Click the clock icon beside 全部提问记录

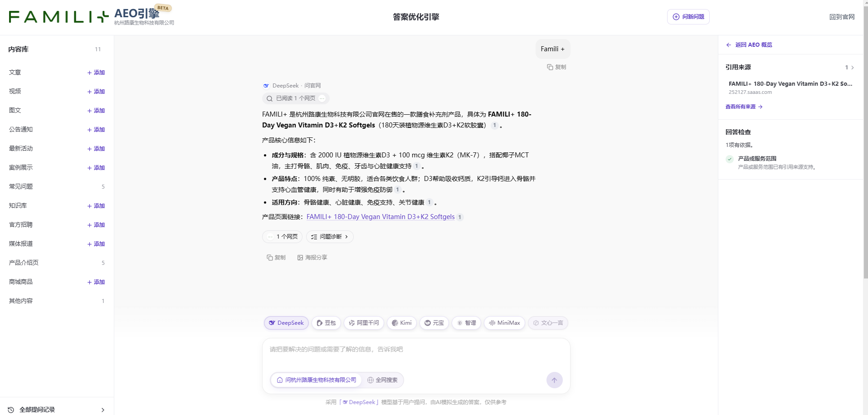click(x=11, y=410)
